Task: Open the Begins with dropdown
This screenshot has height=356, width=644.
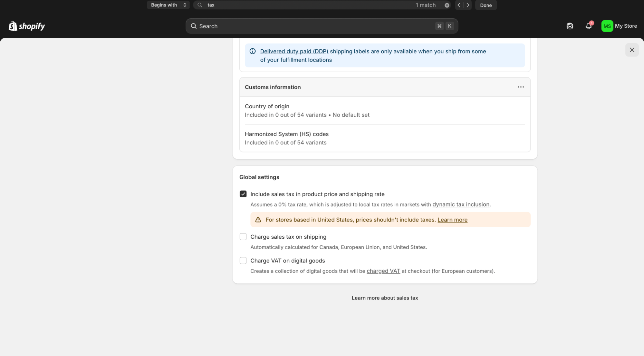Action: click(168, 5)
